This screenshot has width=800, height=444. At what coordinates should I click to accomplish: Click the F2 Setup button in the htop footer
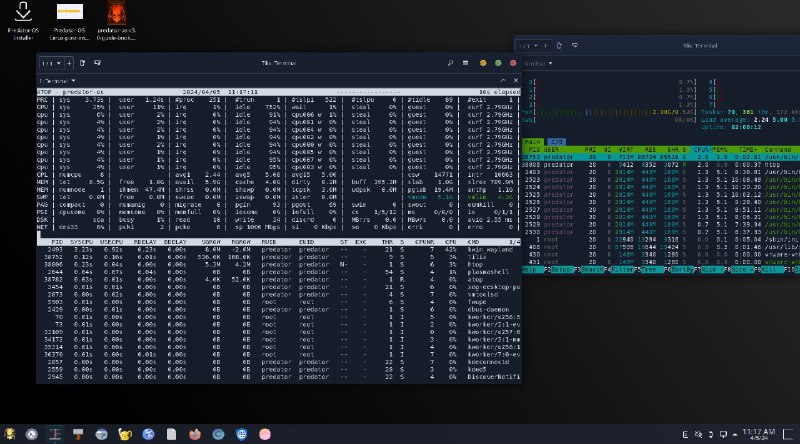(x=560, y=269)
